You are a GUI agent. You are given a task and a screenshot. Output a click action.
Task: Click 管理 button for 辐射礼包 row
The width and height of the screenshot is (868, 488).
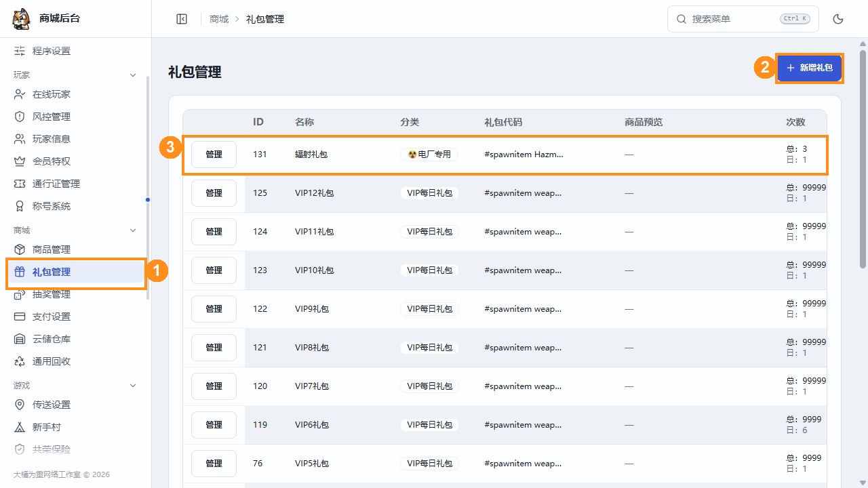click(214, 155)
